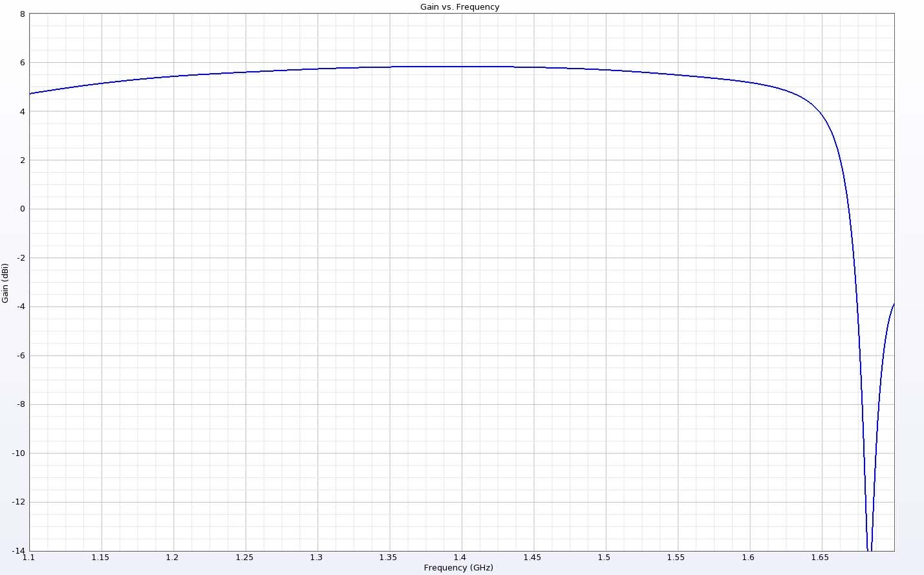Click the 1.65 frequency tick label
Screen dimensions: 924x575
pos(820,558)
